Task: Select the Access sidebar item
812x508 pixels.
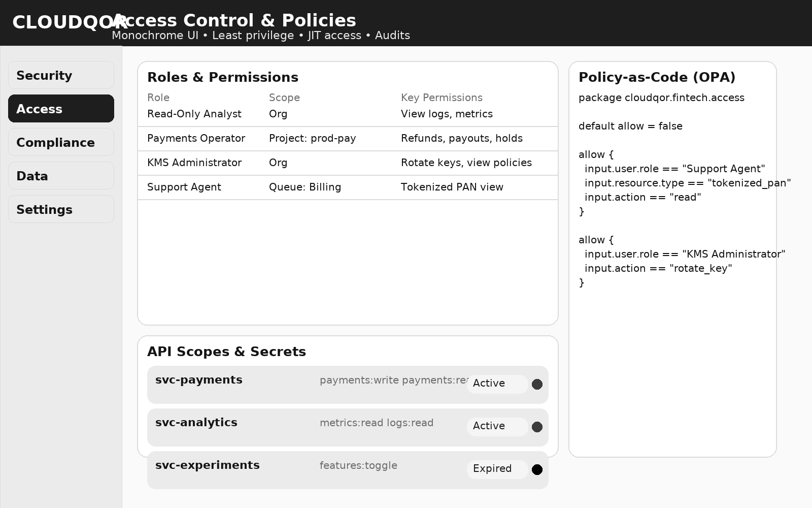Action: pyautogui.click(x=61, y=109)
